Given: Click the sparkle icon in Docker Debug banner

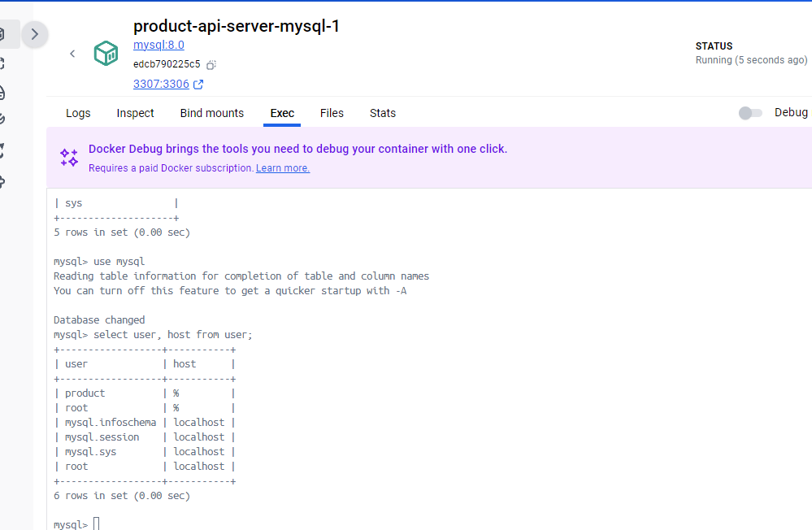Looking at the screenshot, I should pyautogui.click(x=69, y=157).
